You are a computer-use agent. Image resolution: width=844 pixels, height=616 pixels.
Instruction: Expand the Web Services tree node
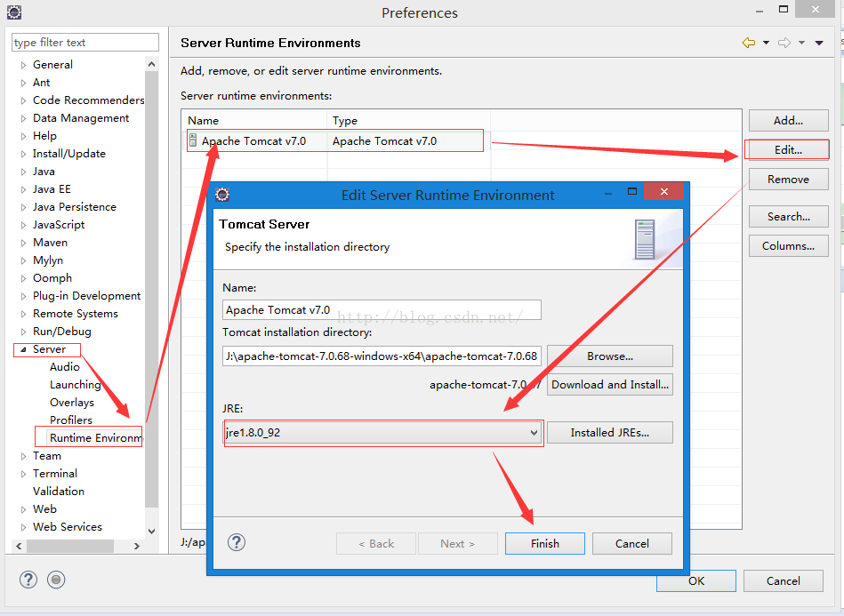[x=23, y=527]
